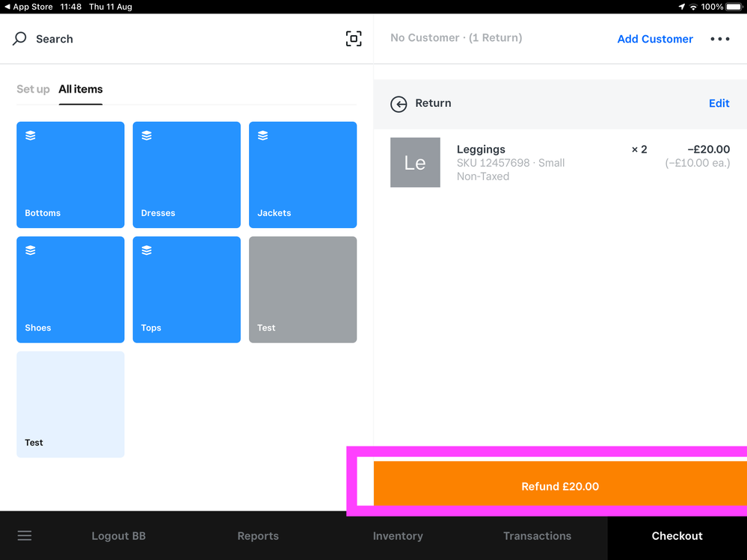Tap the Leggings item thumbnail

pos(415,162)
